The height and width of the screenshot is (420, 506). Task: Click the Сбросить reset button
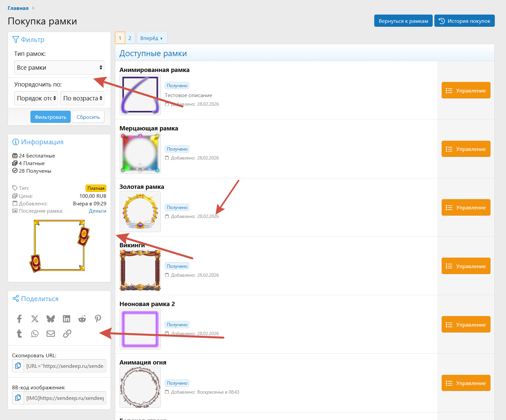(88, 117)
